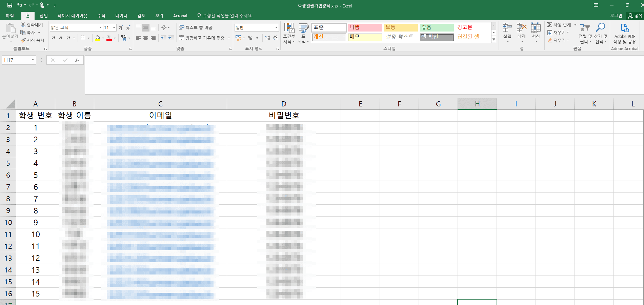
Task: Toggle bold formatting
Action: pyautogui.click(x=53, y=38)
